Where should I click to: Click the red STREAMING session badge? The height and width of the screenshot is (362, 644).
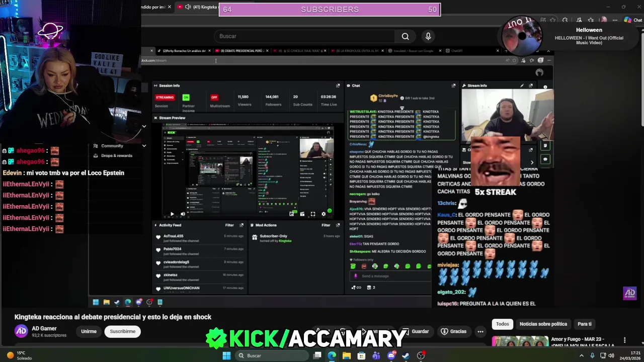(165, 97)
